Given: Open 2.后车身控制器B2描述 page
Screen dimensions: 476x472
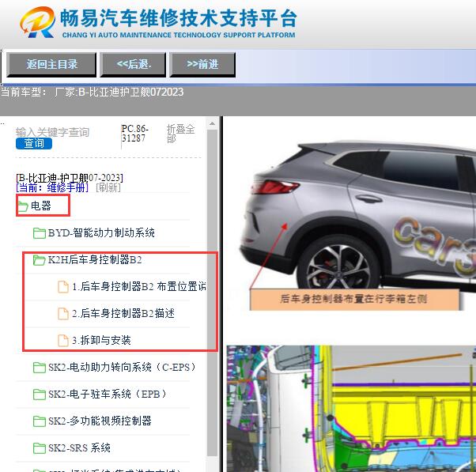Looking at the screenshot, I should (123, 313).
